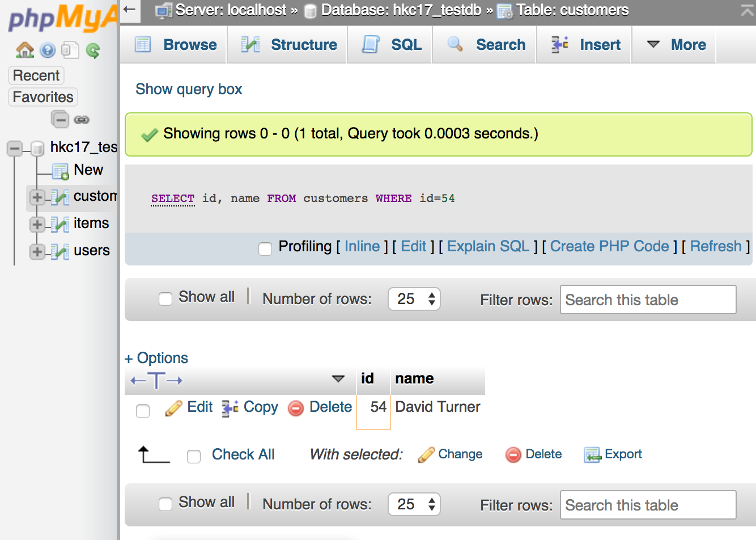Tick the lower Show all checkbox
Screen dimensions: 756x540
coord(165,504)
